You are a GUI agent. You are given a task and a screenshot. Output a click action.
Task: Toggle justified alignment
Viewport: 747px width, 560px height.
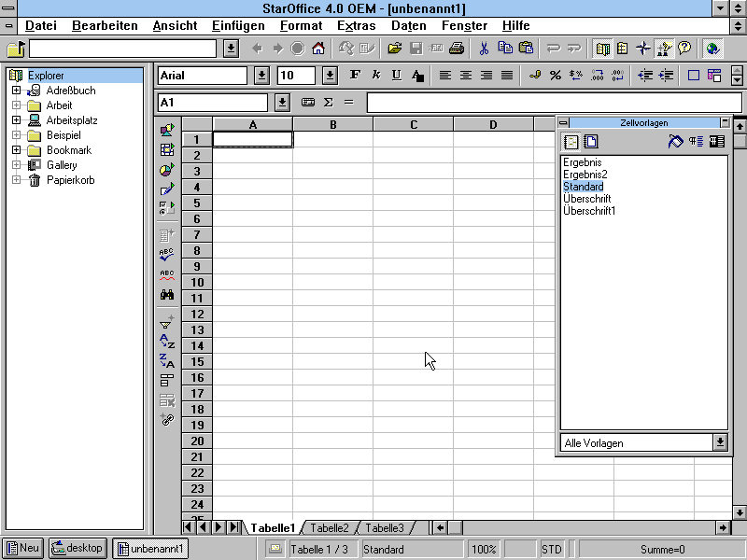pos(507,76)
